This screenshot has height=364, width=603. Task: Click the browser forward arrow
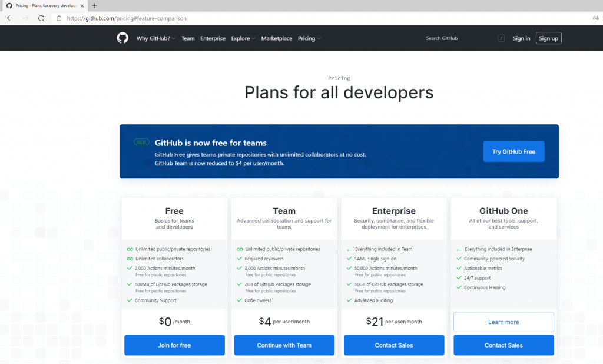tap(25, 18)
